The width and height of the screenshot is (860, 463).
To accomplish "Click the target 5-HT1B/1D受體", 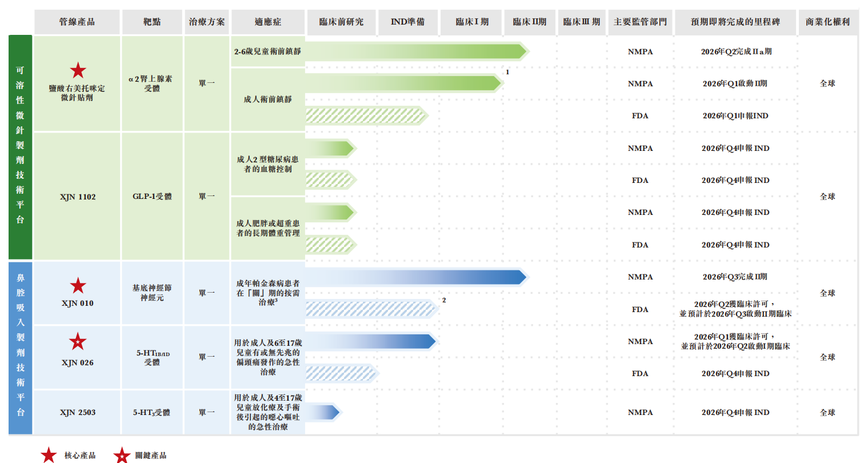I will (x=152, y=357).
